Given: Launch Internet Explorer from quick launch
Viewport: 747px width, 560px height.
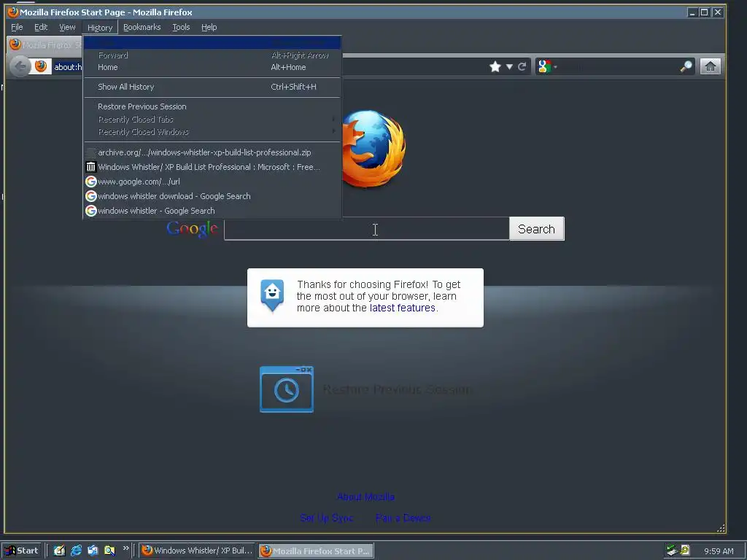Looking at the screenshot, I should pos(76,551).
